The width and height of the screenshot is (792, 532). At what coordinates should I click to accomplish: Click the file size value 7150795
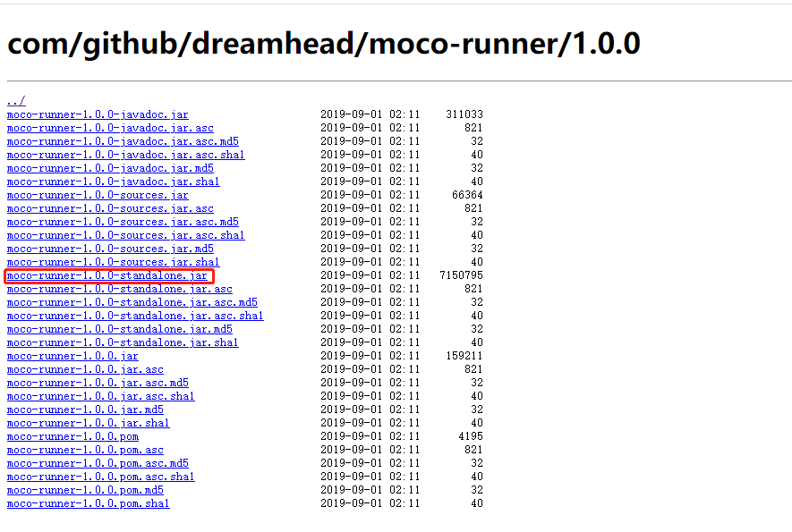tap(461, 275)
